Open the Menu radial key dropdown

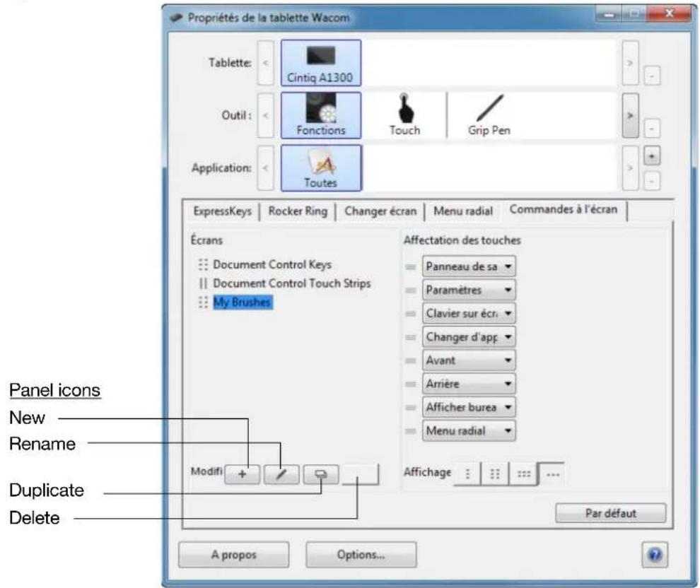pos(469,430)
